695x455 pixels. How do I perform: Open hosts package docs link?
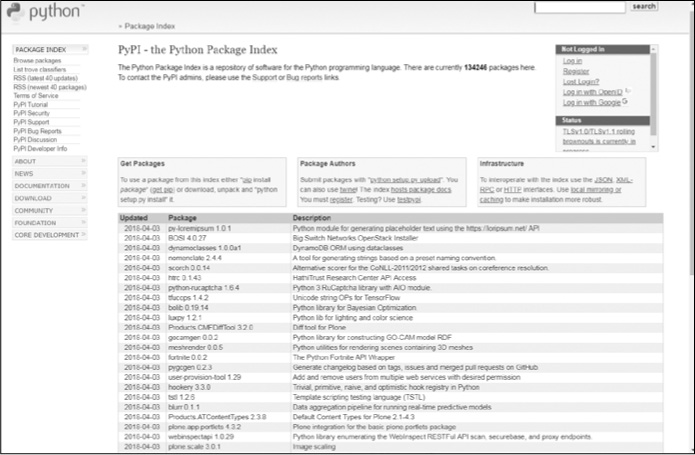coord(421,190)
